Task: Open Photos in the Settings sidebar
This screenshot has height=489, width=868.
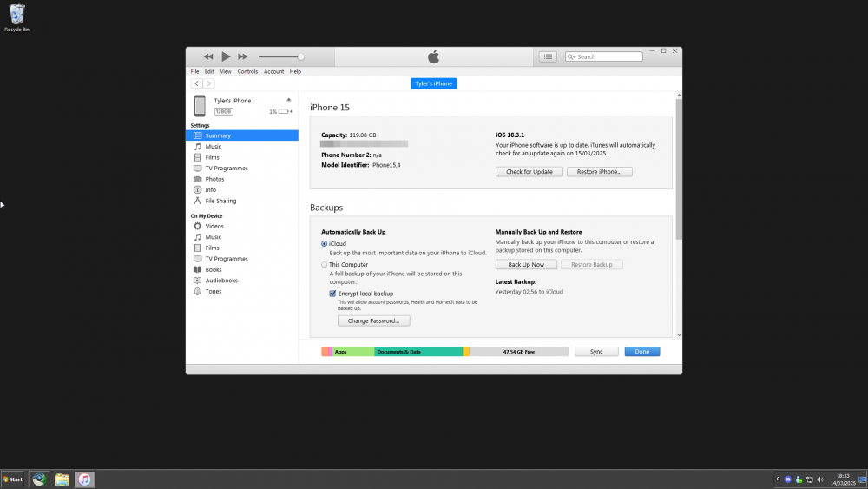Action: click(214, 179)
